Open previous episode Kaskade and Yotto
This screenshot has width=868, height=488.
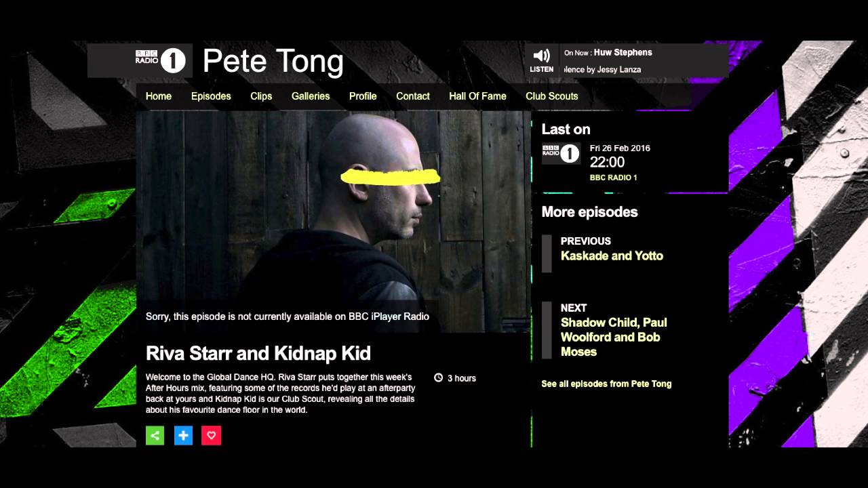click(x=612, y=256)
